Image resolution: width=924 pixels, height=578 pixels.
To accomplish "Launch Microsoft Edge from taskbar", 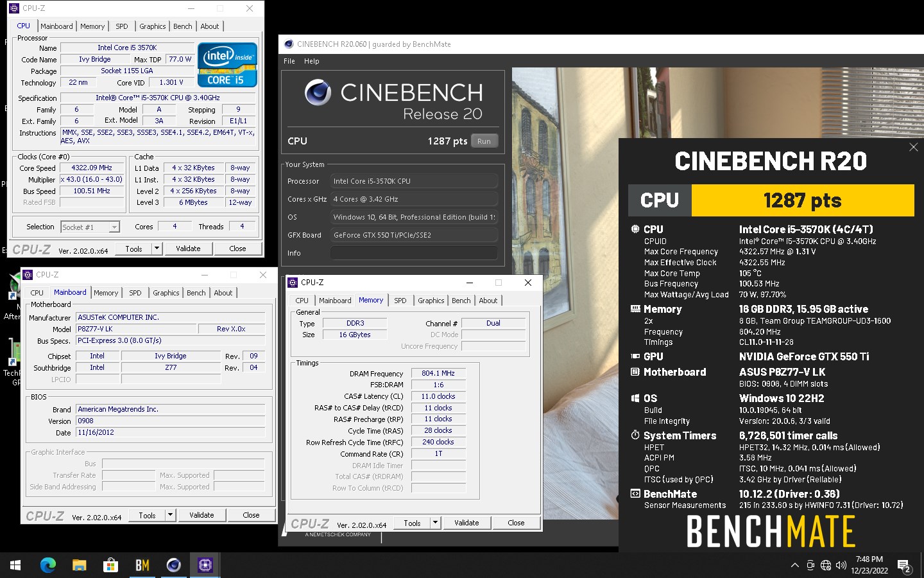I will click(x=47, y=565).
